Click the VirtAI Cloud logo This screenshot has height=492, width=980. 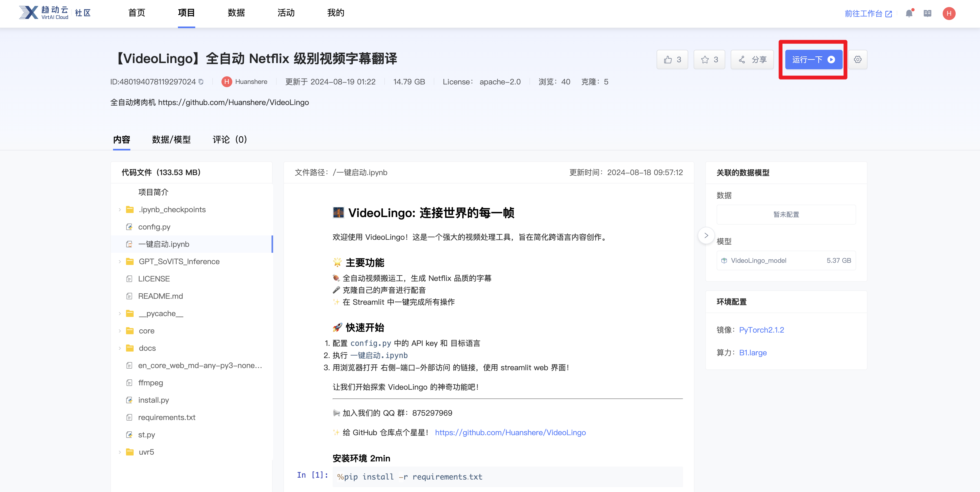tap(44, 13)
